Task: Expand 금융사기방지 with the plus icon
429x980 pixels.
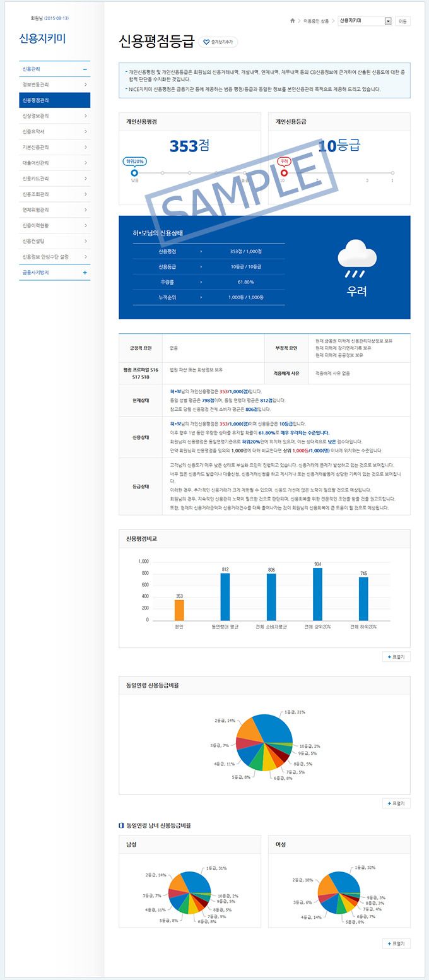Action: point(85,272)
